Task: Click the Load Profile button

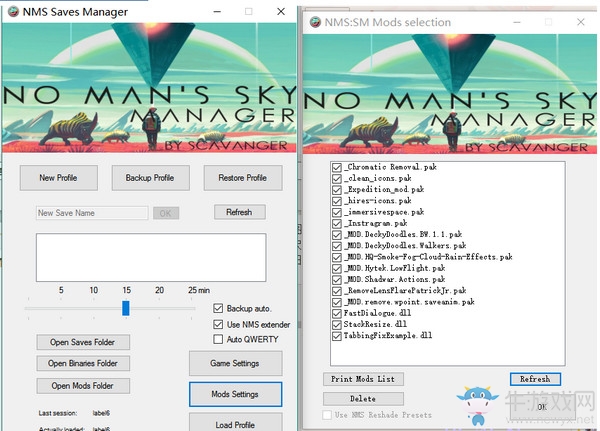Action: coord(235,423)
